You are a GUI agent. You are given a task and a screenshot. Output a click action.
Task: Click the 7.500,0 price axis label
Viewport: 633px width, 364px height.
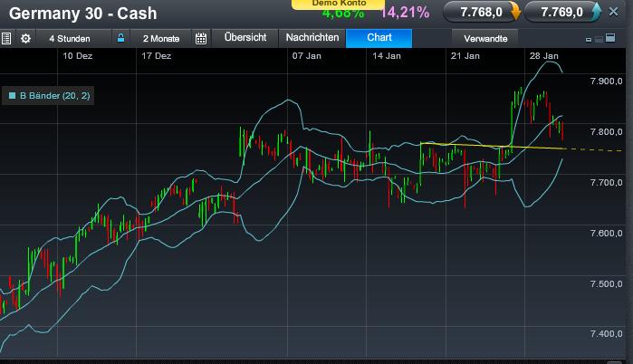(x=607, y=284)
